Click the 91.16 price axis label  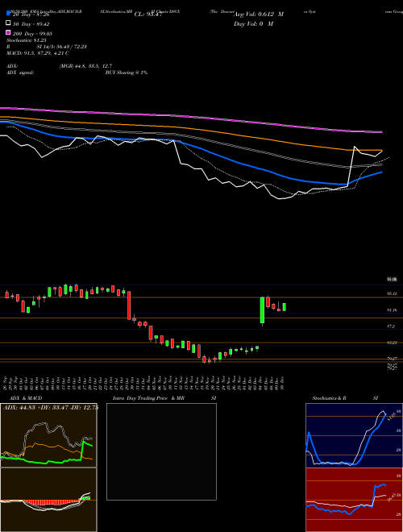[392, 310]
